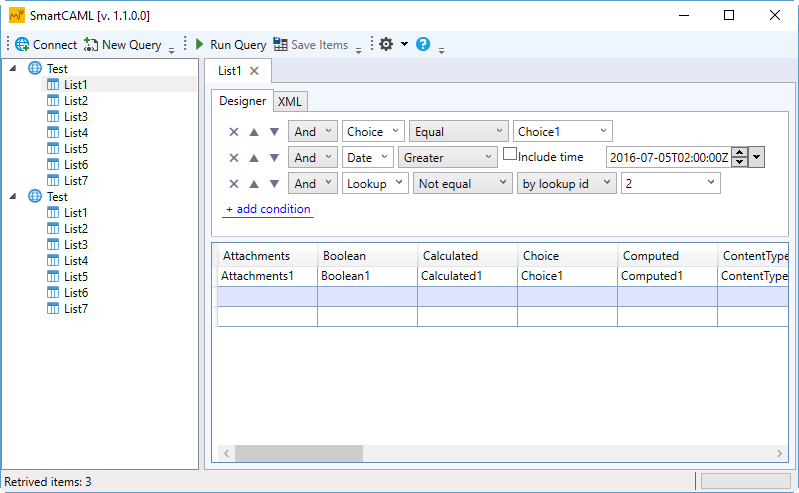Remove the Lookup condition row
The image size is (799, 493).
[234, 184]
